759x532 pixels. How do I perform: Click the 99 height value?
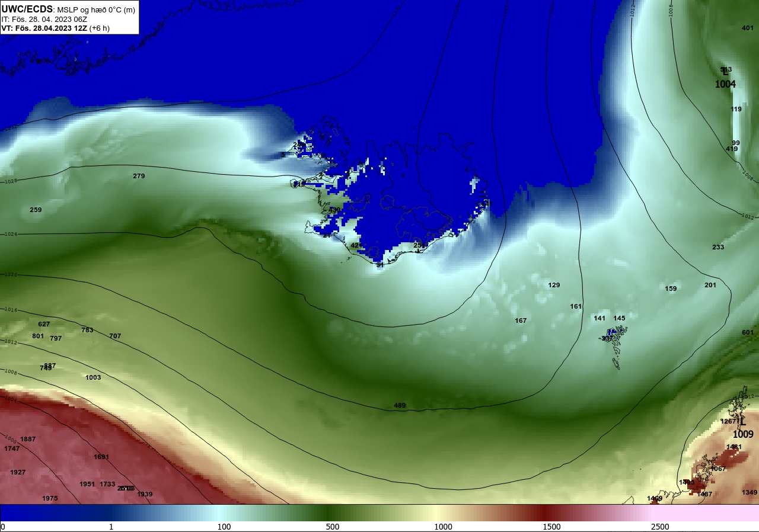point(736,143)
